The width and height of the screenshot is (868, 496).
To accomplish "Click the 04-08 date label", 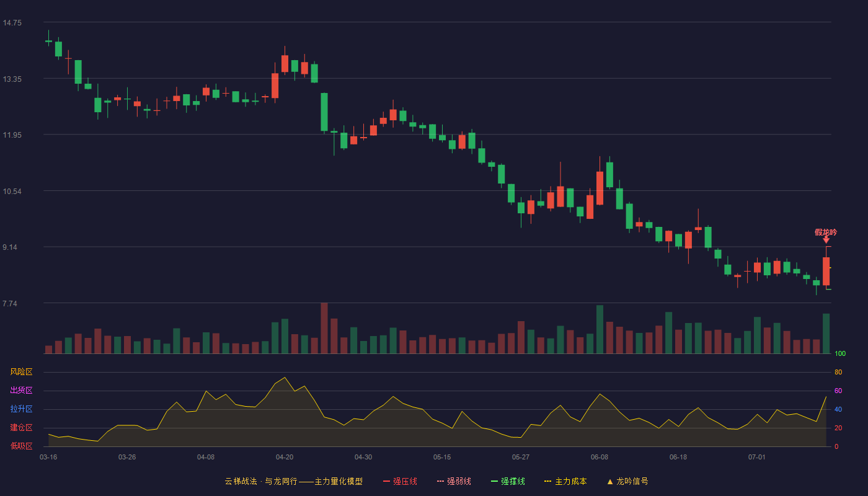I will [206, 457].
